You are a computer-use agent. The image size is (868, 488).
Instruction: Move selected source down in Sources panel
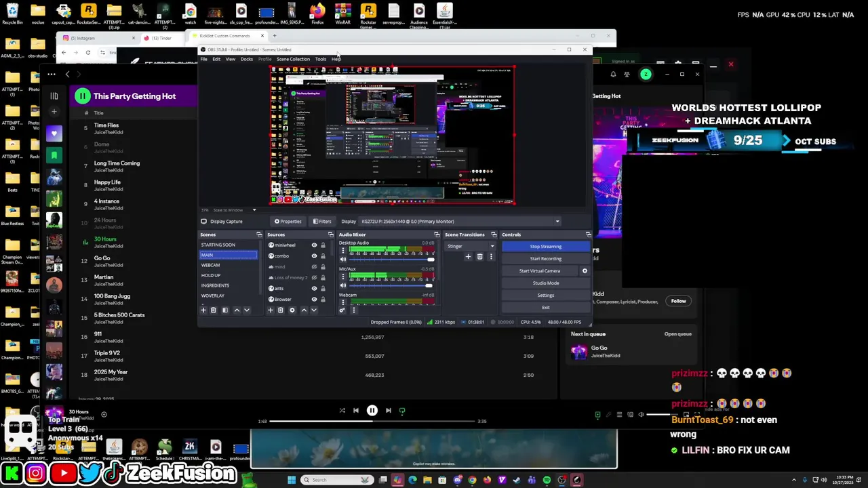click(x=313, y=310)
